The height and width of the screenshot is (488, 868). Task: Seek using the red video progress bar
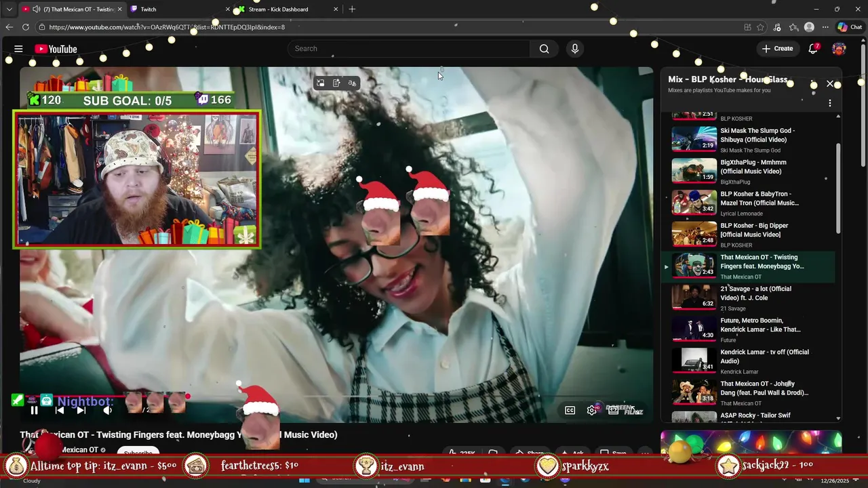click(x=336, y=396)
